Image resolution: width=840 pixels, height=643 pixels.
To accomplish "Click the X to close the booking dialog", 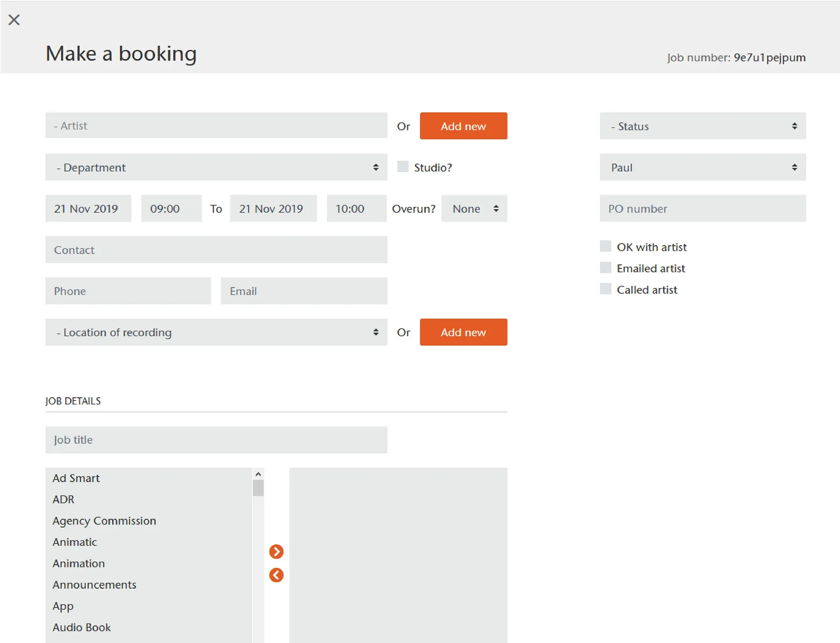I will 14,20.
